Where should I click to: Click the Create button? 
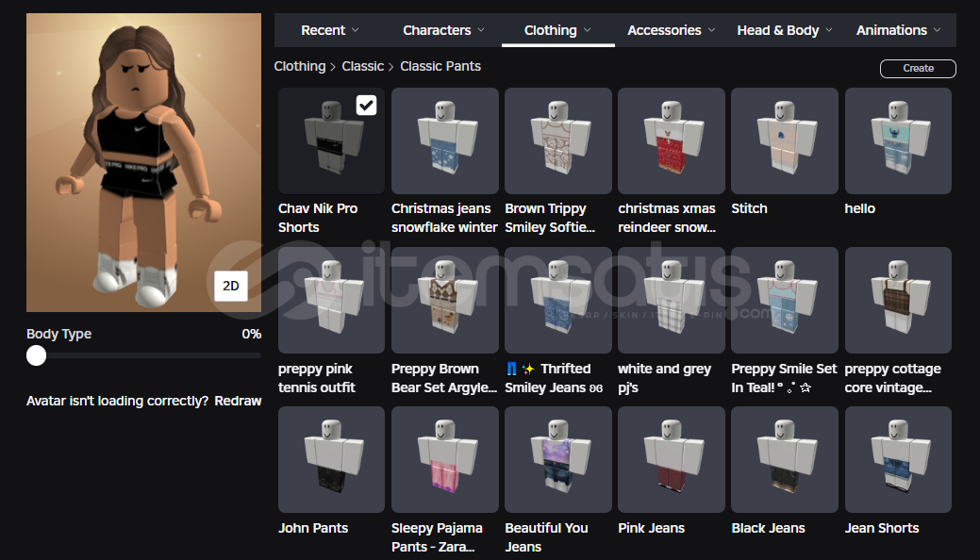tap(918, 68)
